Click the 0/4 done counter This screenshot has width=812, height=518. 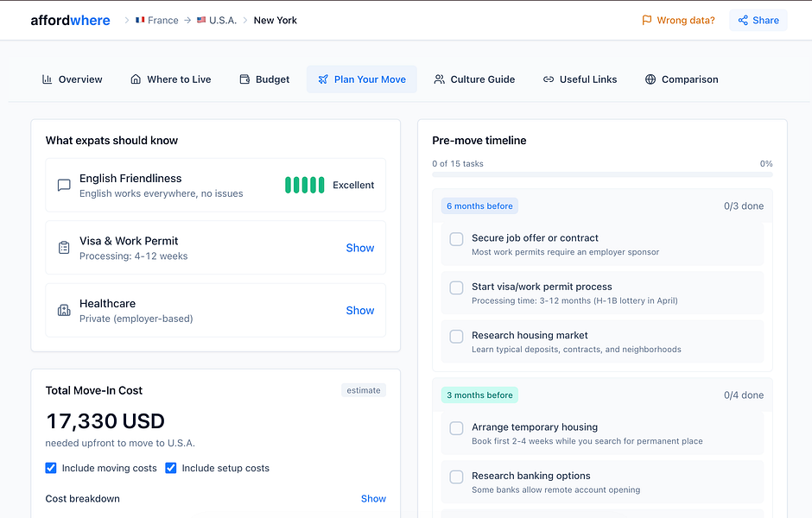pos(744,395)
